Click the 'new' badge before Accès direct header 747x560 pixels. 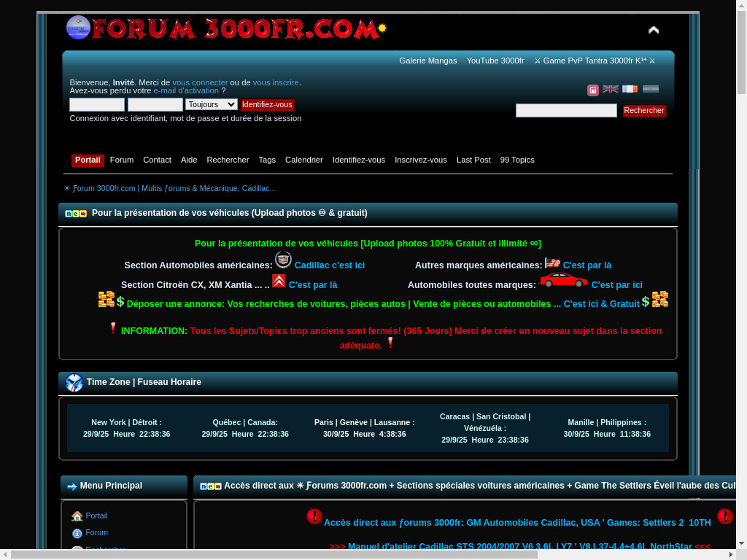(211, 486)
